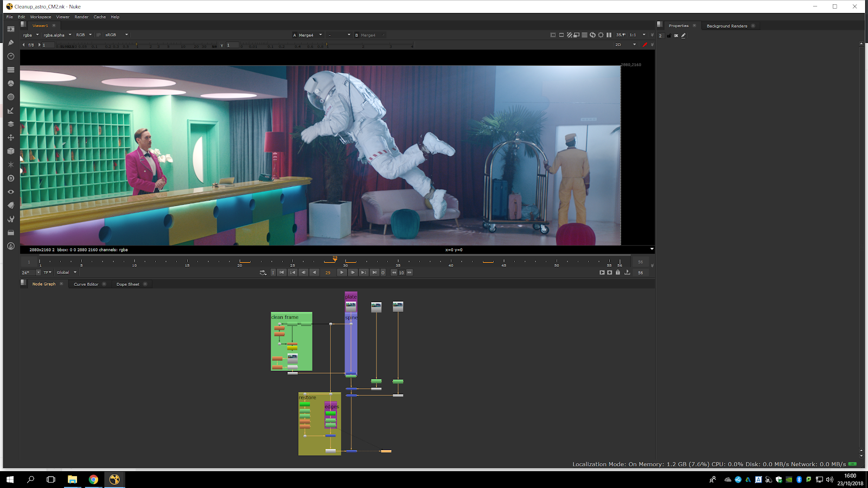Open the Draw nodes toolbar icon
Image resolution: width=868 pixels, height=488 pixels.
[x=10, y=43]
